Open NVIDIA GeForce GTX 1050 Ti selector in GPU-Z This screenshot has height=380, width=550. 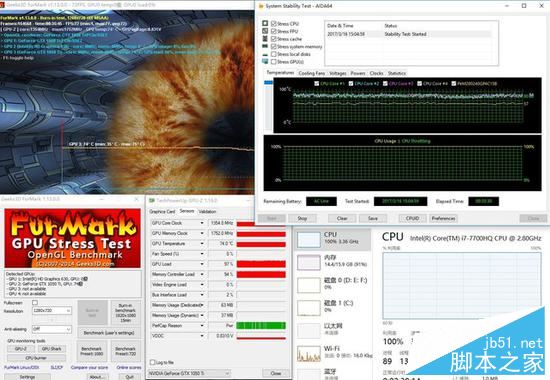pos(189,373)
